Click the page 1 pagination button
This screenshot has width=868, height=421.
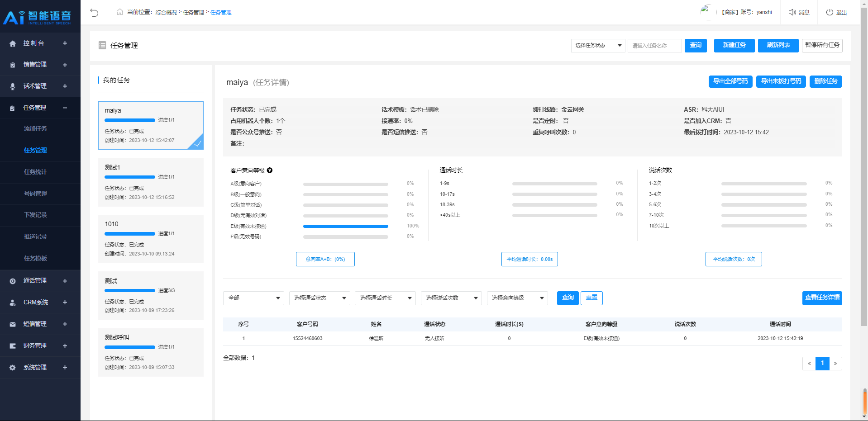coord(822,364)
